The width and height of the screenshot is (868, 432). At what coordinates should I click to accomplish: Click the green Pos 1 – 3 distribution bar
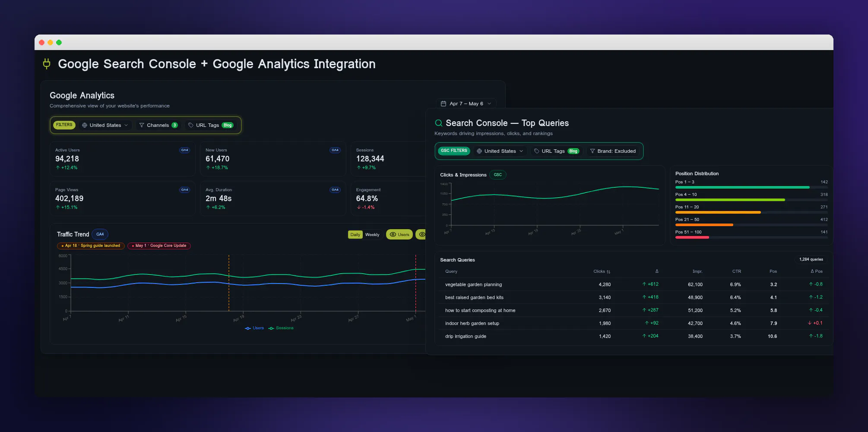[x=742, y=187]
